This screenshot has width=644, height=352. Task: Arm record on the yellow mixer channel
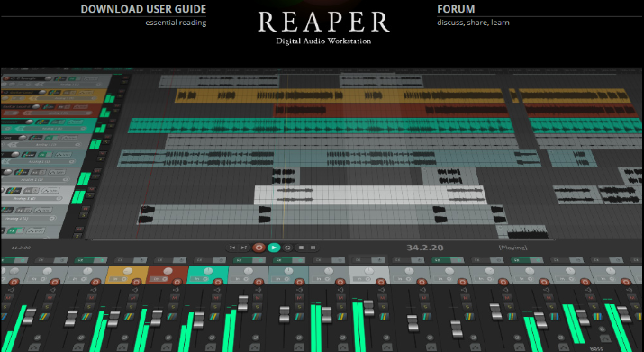click(x=136, y=282)
